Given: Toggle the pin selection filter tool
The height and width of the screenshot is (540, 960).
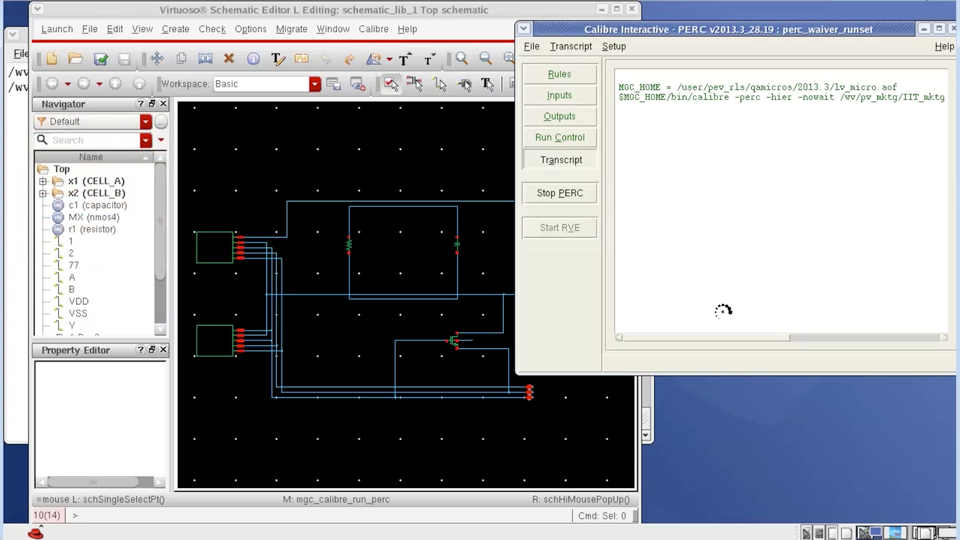Looking at the screenshot, I should coord(464,84).
